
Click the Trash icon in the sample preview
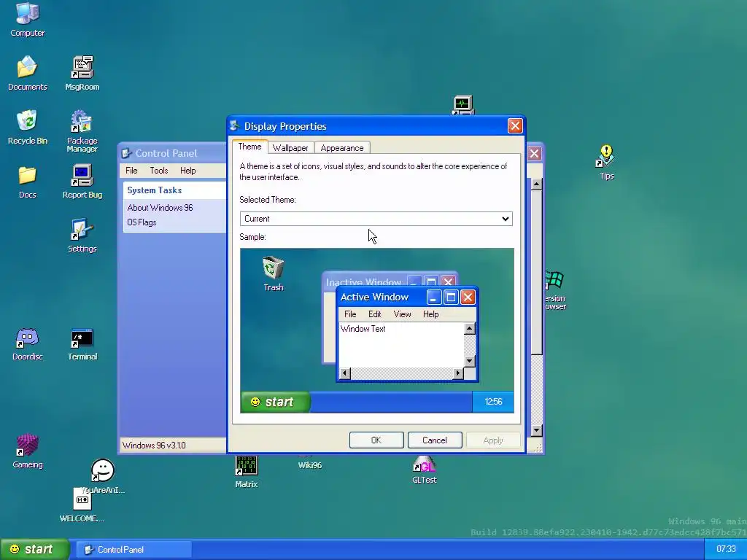click(x=274, y=273)
